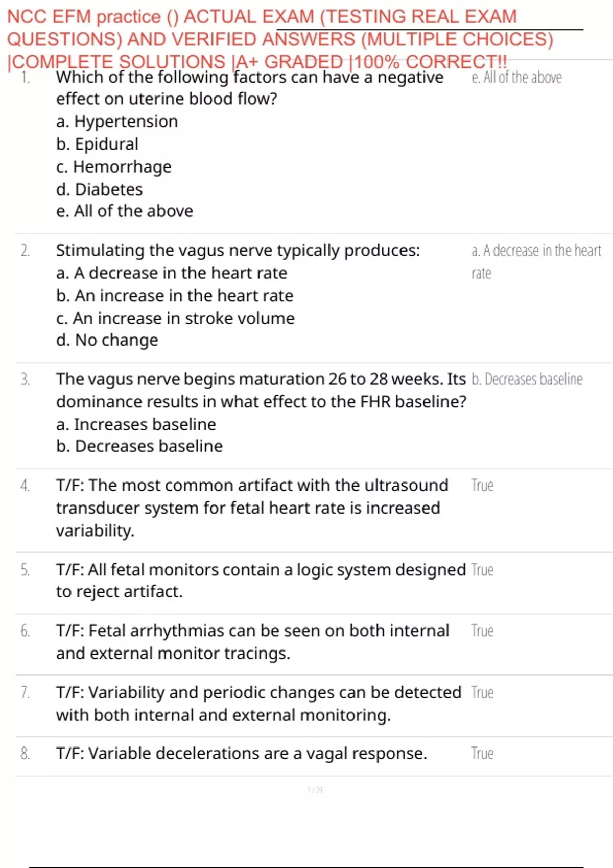
Task: Click the grey answer 'e. All of the above'
Action: tap(516, 77)
